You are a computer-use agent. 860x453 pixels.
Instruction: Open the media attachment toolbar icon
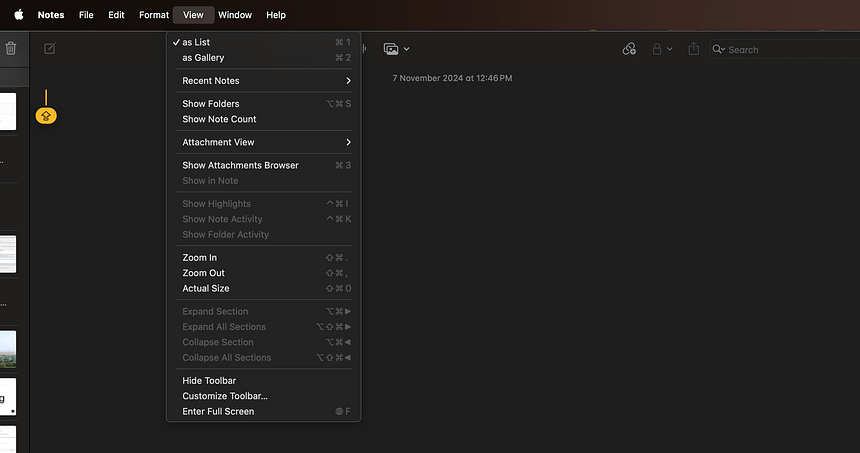point(391,49)
